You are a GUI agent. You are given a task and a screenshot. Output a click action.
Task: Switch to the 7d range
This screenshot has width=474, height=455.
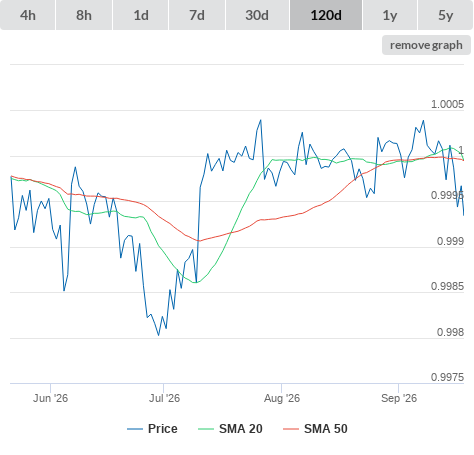coord(197,15)
